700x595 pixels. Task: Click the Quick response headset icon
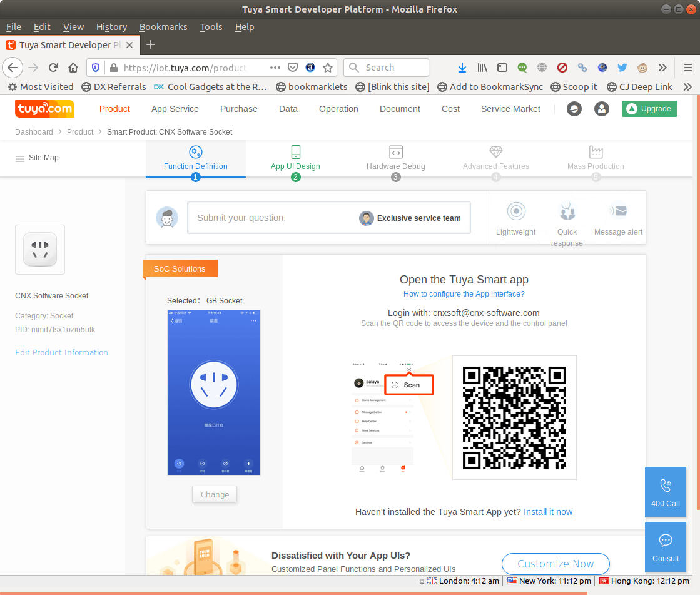pos(567,211)
